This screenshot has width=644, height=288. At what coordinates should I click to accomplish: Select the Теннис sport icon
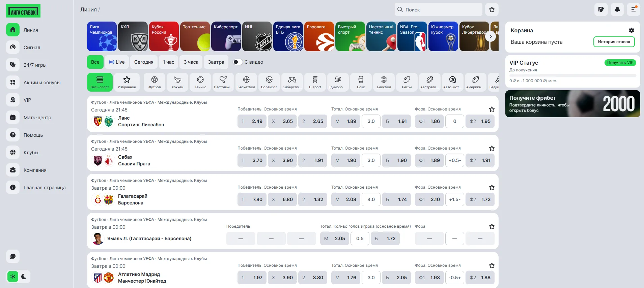(x=200, y=82)
